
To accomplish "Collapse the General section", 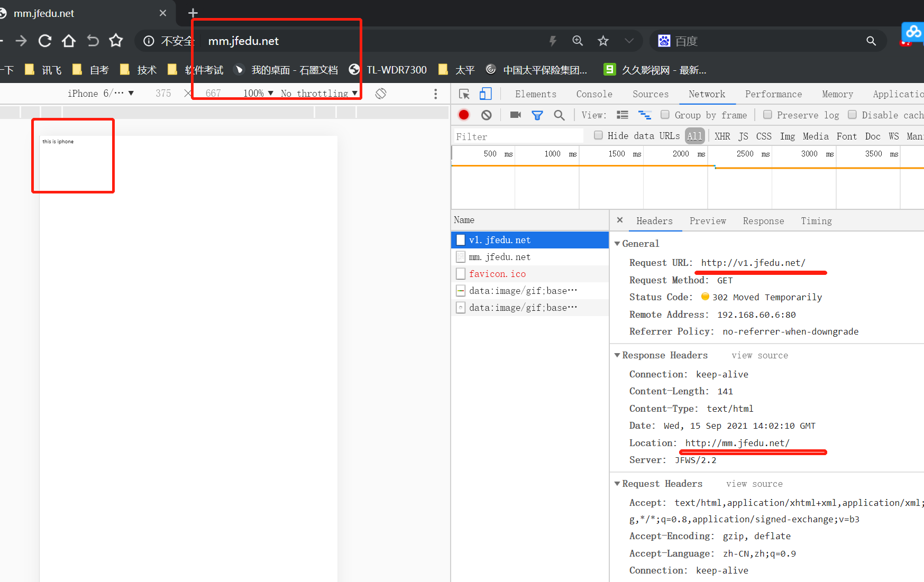I will 617,244.
